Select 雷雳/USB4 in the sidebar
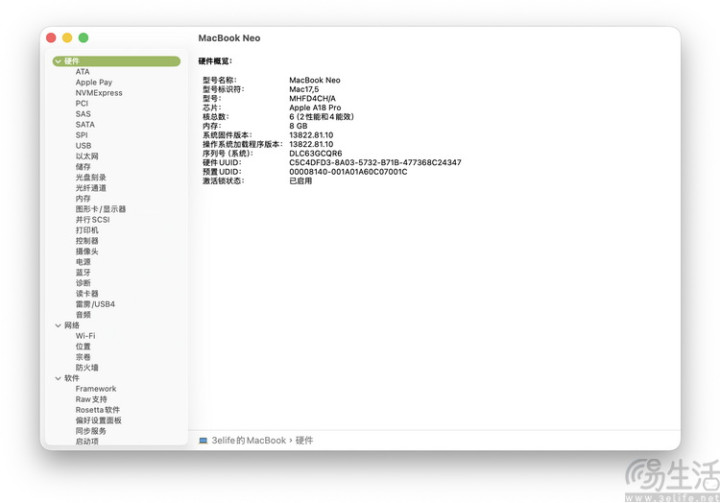Screen dimensions: 720x503 95,304
